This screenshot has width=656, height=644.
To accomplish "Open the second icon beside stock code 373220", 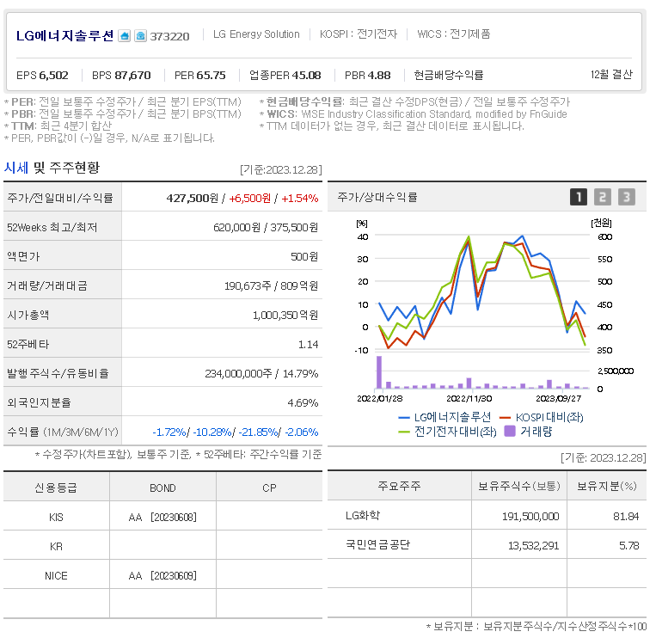I will tap(141, 36).
